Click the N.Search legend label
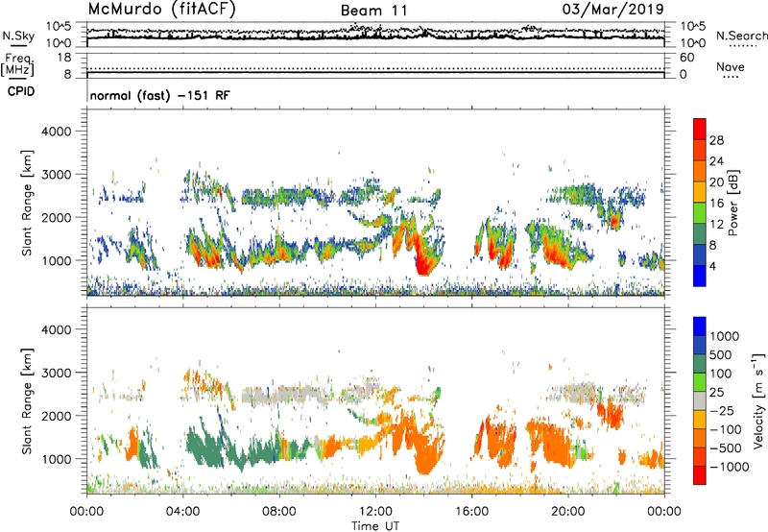 (741, 36)
